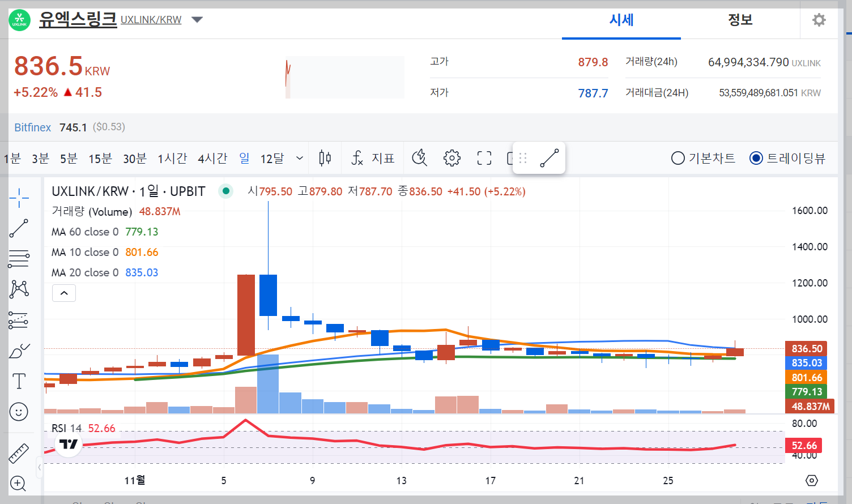Click the 836.50 current price label
This screenshot has height=504, width=852.
[806, 348]
